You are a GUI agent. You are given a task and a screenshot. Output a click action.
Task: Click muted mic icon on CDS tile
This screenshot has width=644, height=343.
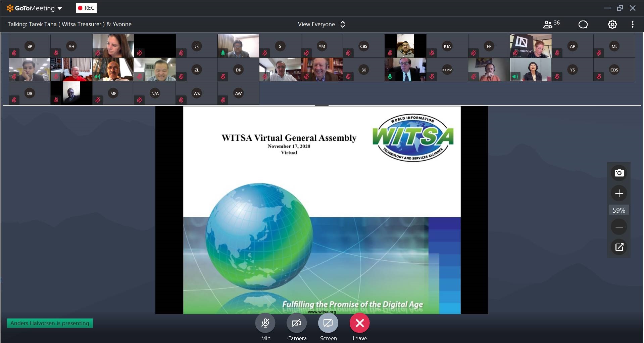[x=599, y=76]
